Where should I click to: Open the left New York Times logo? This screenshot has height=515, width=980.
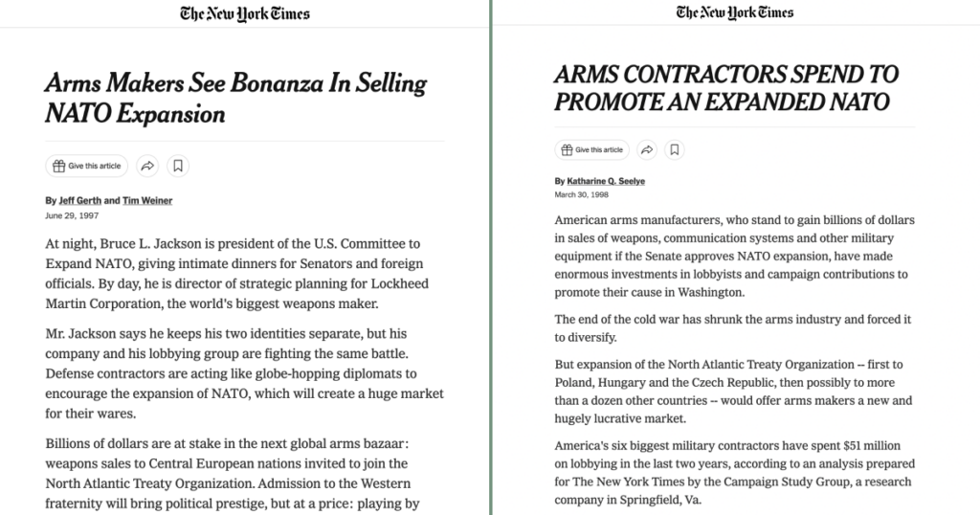(245, 13)
